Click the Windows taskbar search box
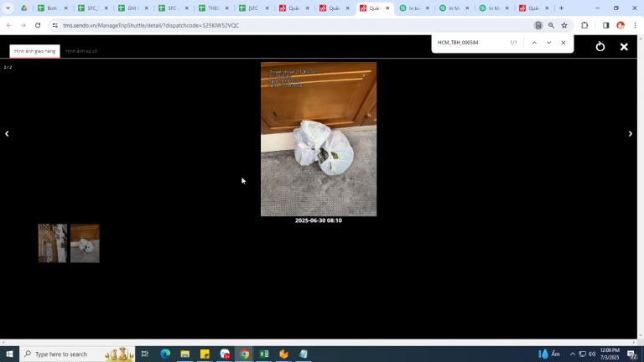 tap(77, 354)
